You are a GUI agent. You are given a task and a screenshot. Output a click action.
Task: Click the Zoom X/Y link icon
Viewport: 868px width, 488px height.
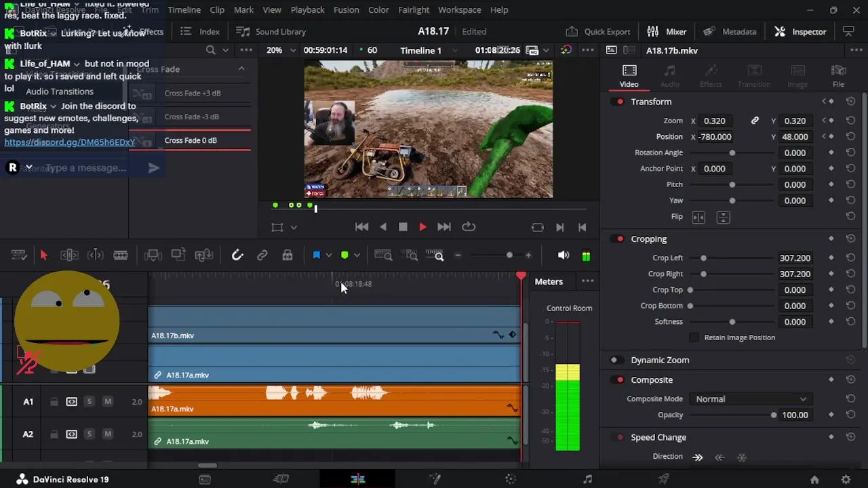pos(755,121)
